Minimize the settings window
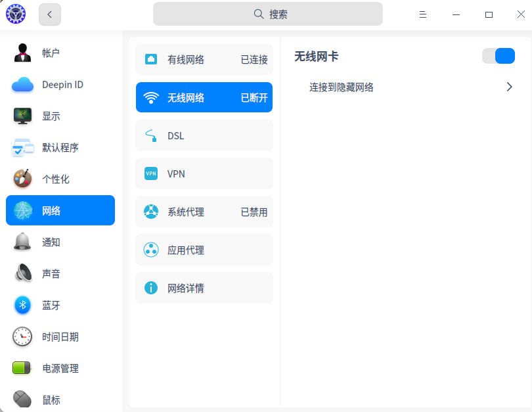This screenshot has height=412, width=532. pyautogui.click(x=456, y=14)
